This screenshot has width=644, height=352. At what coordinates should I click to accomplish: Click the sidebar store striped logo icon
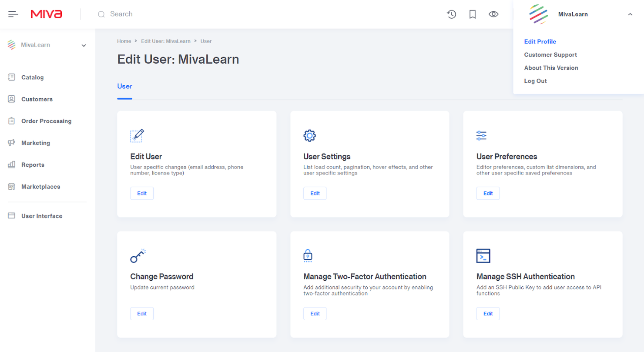click(12, 45)
